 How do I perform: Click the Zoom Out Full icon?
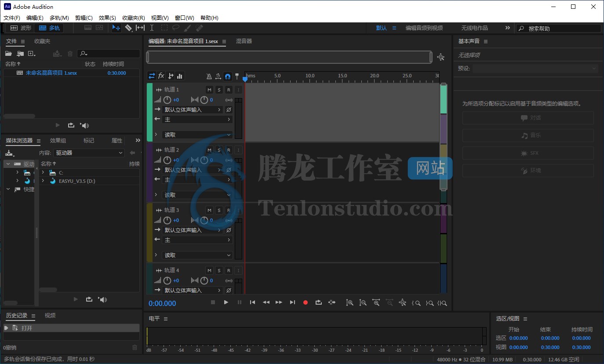pos(402,302)
